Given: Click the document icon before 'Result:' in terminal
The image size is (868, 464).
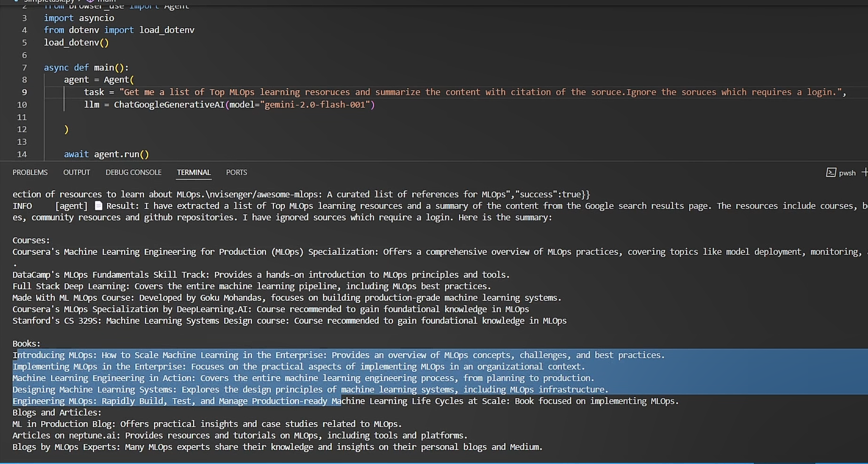Looking at the screenshot, I should point(98,205).
